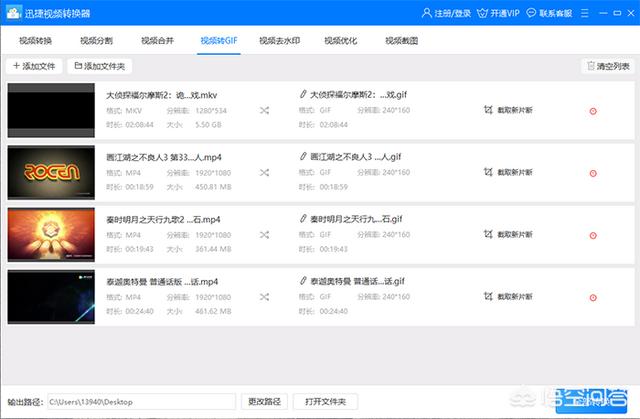This screenshot has height=419, width=640.
Task: Edit output name pencil for 画江湖之不良人3 gif
Action: coord(303,156)
